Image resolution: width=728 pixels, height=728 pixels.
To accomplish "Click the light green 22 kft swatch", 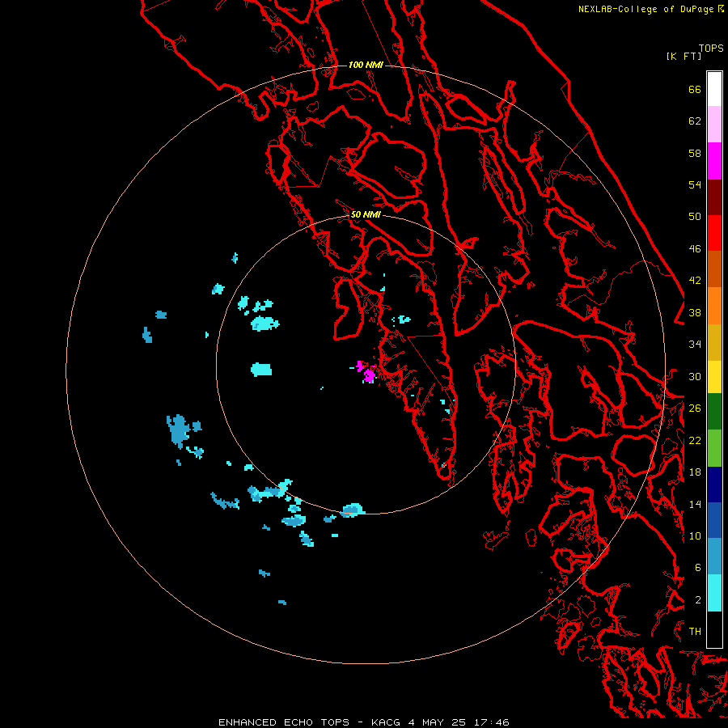I will (x=714, y=448).
